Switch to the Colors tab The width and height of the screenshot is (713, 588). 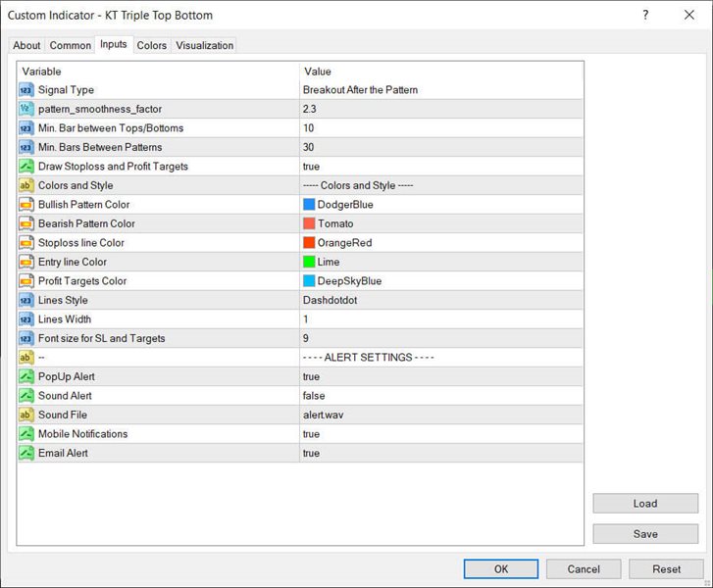[151, 45]
